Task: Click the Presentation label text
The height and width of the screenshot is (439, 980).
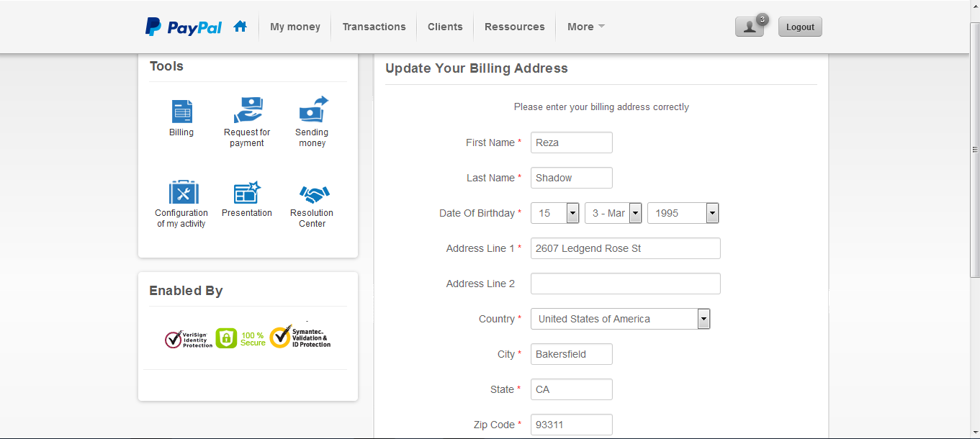Action: pos(247,213)
